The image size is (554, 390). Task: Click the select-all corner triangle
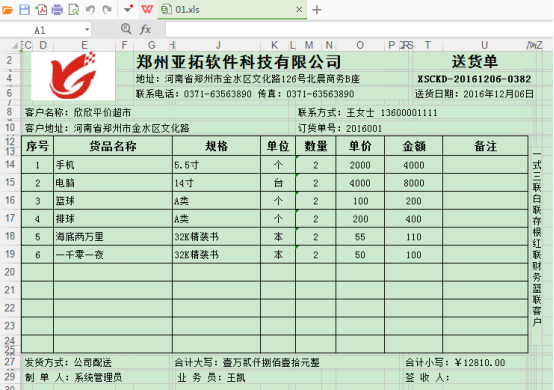[x=15, y=46]
